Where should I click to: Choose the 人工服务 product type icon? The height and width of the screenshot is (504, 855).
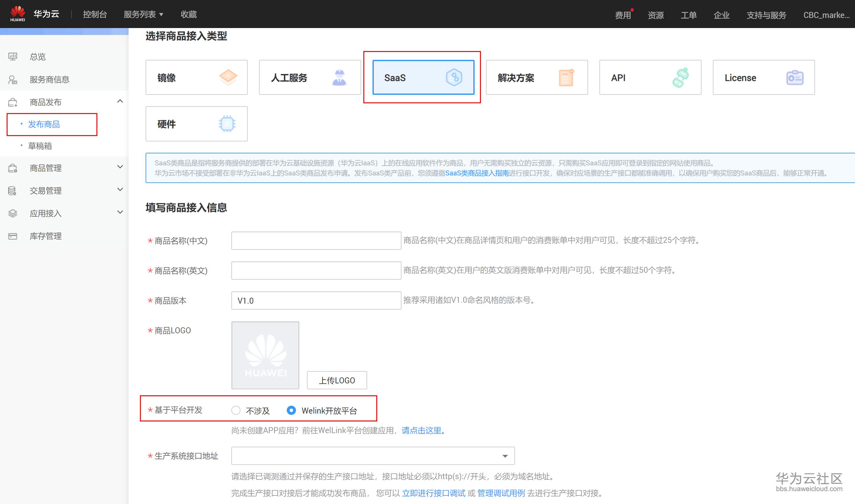click(x=339, y=77)
